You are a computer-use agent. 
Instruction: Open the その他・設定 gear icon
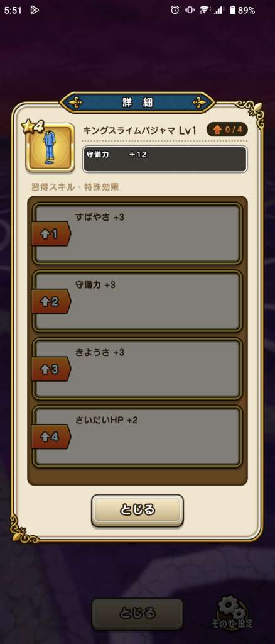point(232,611)
